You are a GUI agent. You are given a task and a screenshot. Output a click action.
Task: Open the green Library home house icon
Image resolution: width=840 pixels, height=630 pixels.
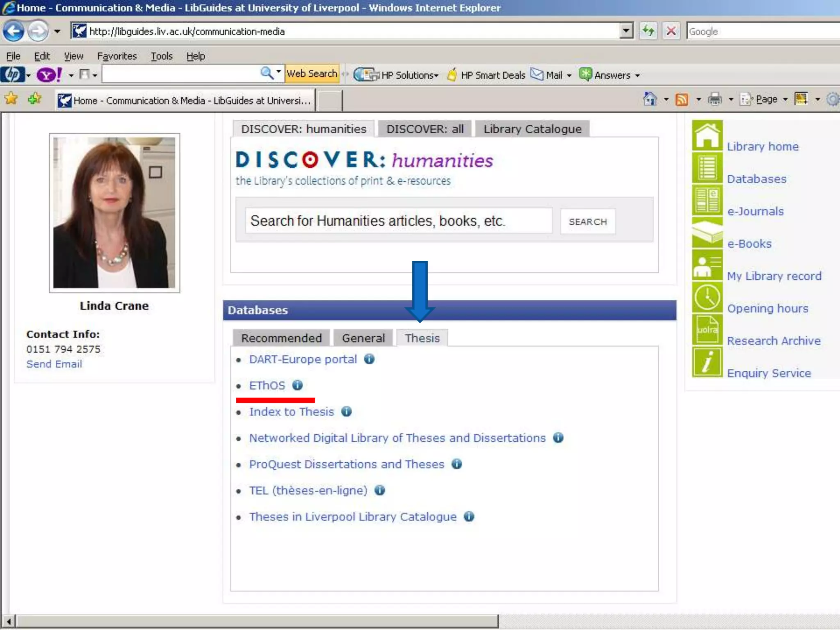707,135
